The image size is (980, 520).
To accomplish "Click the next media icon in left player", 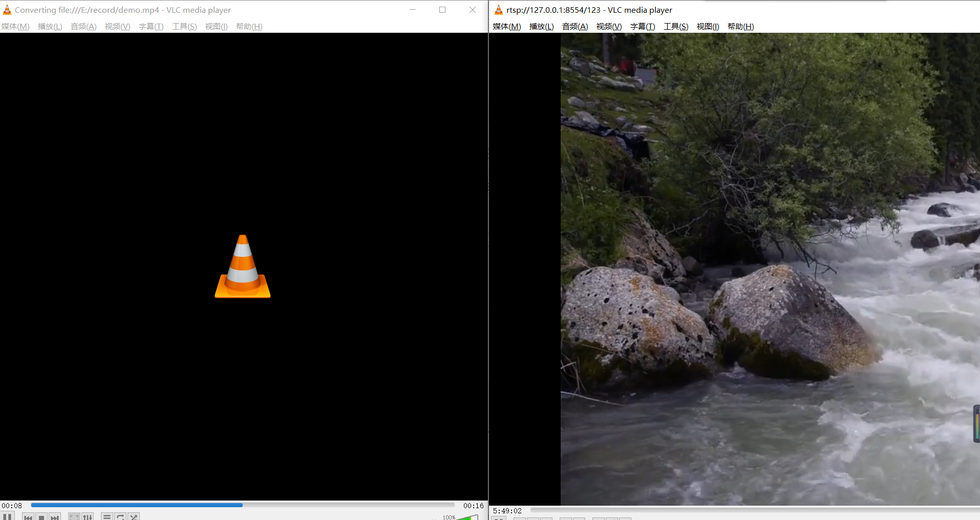I will (55, 516).
